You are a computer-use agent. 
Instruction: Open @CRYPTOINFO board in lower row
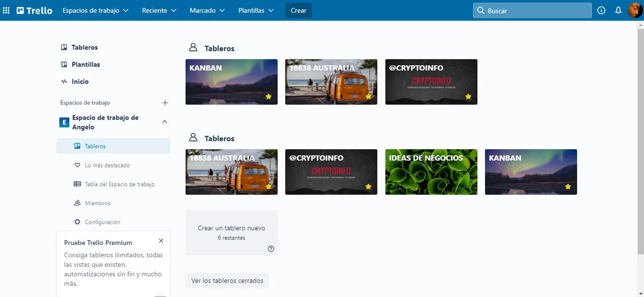point(331,172)
